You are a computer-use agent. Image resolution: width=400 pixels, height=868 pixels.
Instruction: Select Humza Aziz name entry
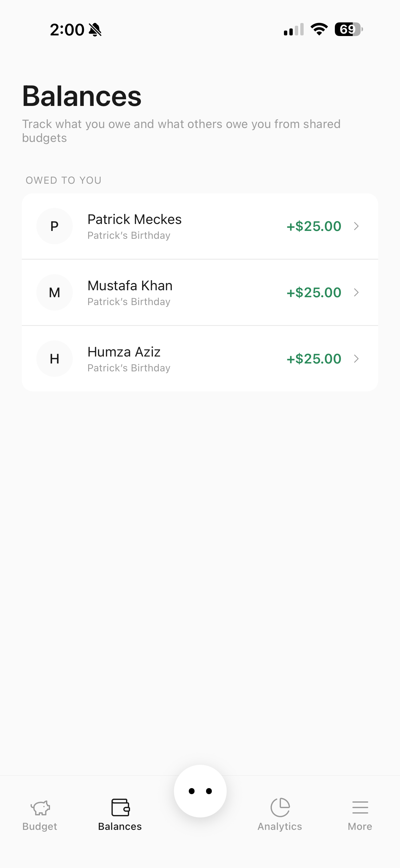(x=124, y=352)
